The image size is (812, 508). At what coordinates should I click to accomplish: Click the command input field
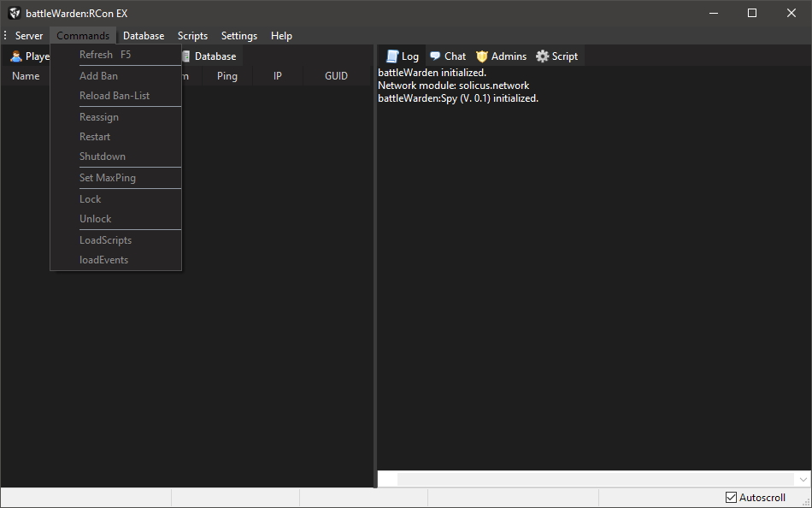595,479
